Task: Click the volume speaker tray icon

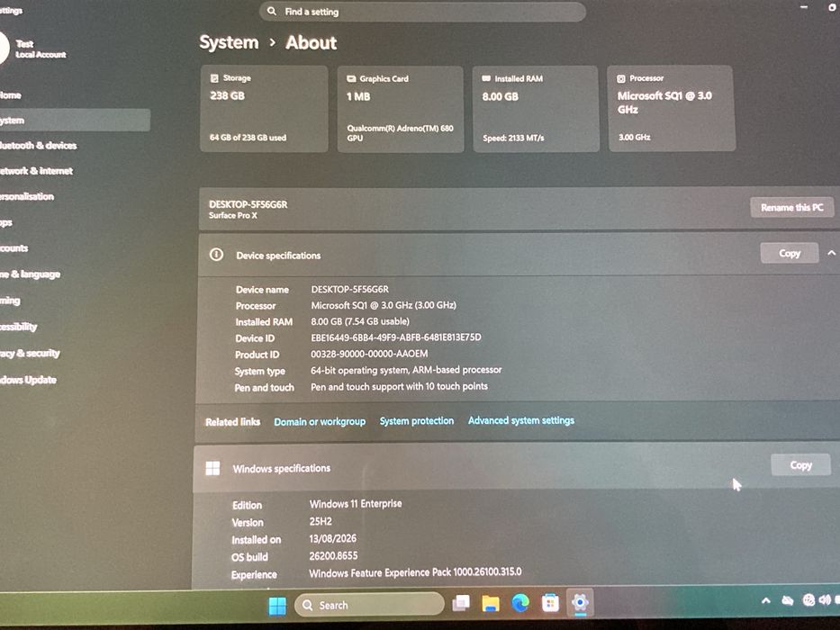Action: click(825, 600)
